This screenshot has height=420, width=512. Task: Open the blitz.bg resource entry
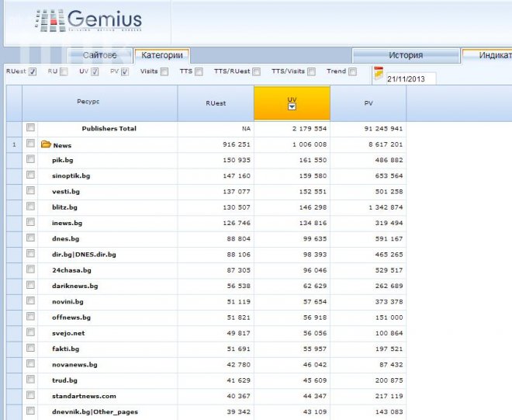pyautogui.click(x=64, y=207)
